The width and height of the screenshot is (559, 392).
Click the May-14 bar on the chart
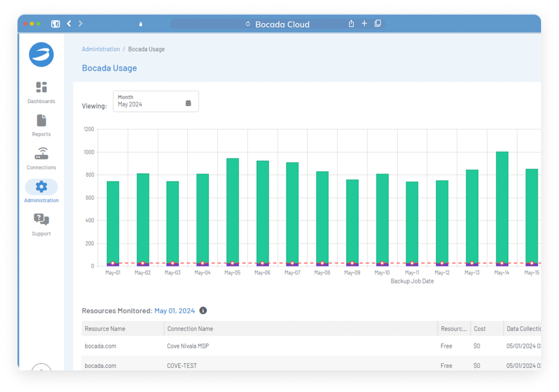click(x=501, y=207)
